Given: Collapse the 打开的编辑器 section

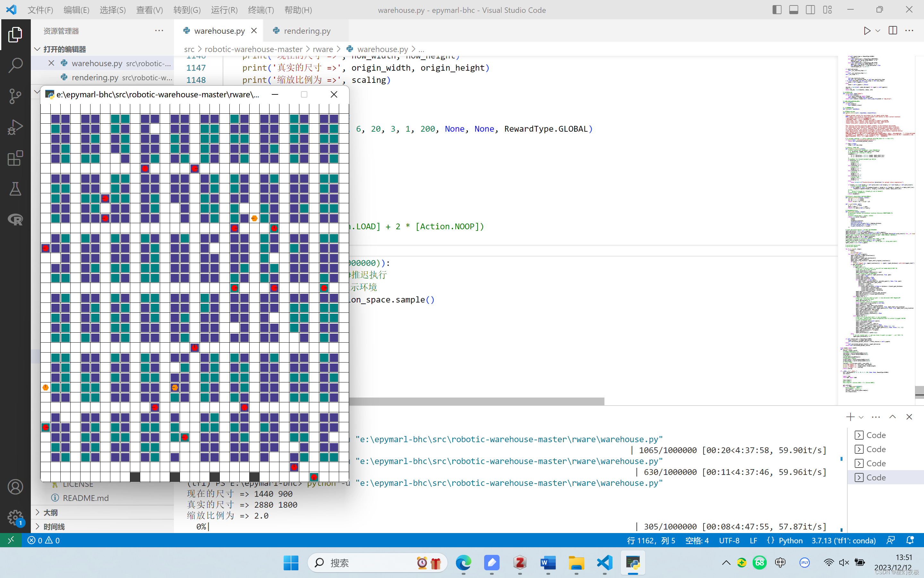Looking at the screenshot, I should pos(38,49).
